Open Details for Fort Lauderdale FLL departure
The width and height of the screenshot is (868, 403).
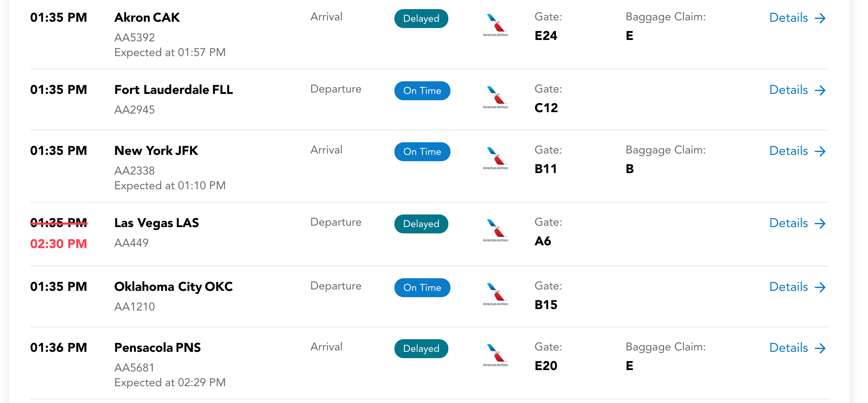click(797, 90)
